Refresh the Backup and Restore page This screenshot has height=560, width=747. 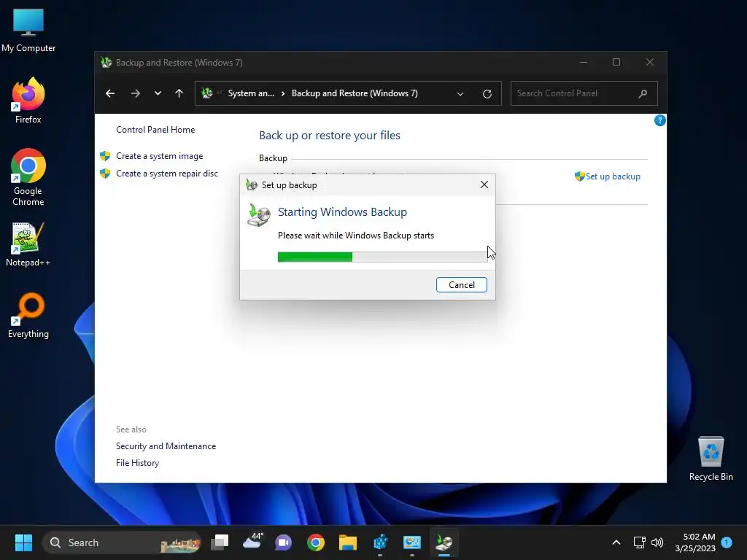pos(487,94)
